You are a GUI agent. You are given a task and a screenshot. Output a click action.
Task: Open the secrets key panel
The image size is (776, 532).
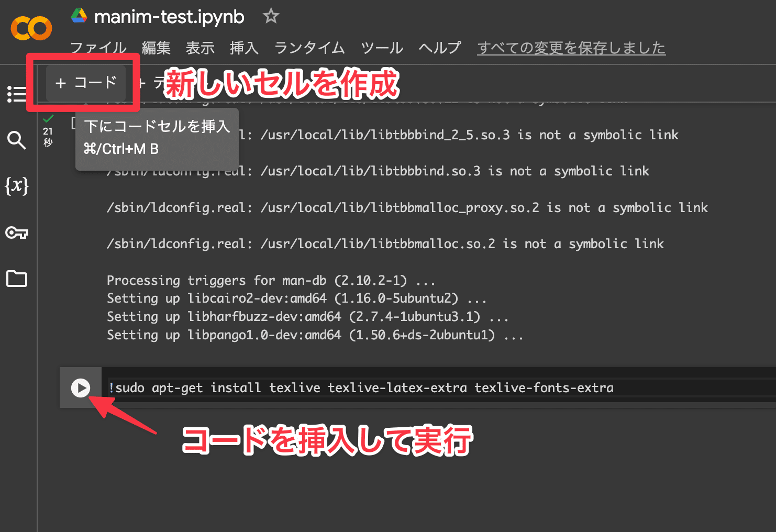(x=16, y=232)
